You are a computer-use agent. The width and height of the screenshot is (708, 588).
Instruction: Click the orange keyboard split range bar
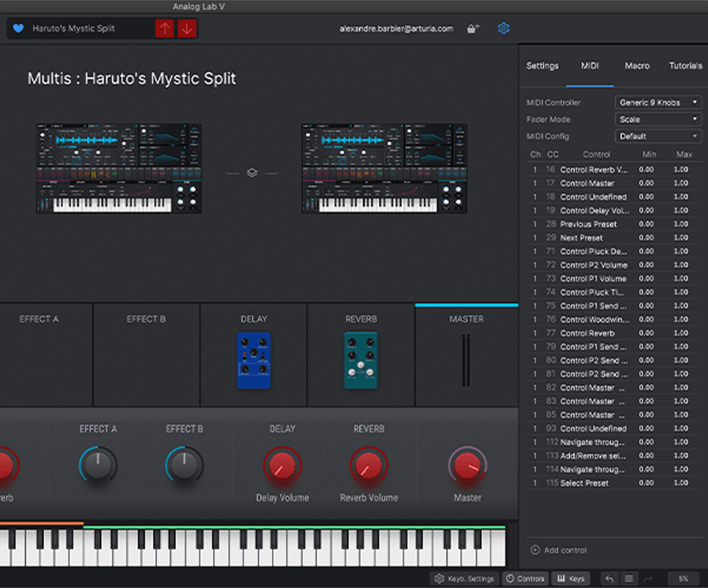click(x=41, y=524)
